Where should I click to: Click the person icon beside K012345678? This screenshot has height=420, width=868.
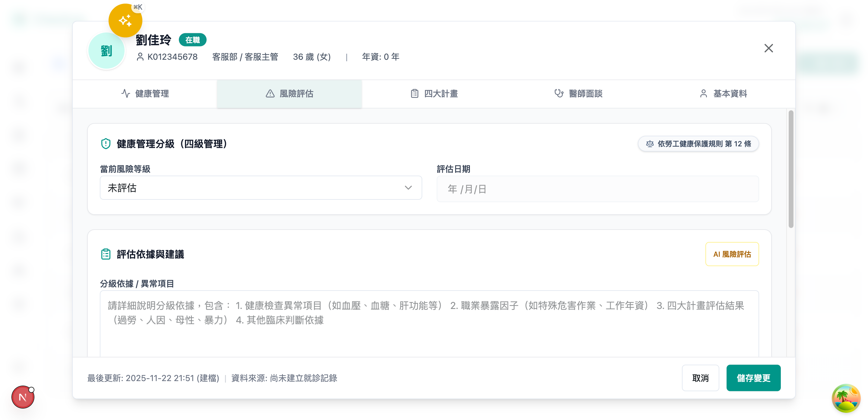(140, 57)
